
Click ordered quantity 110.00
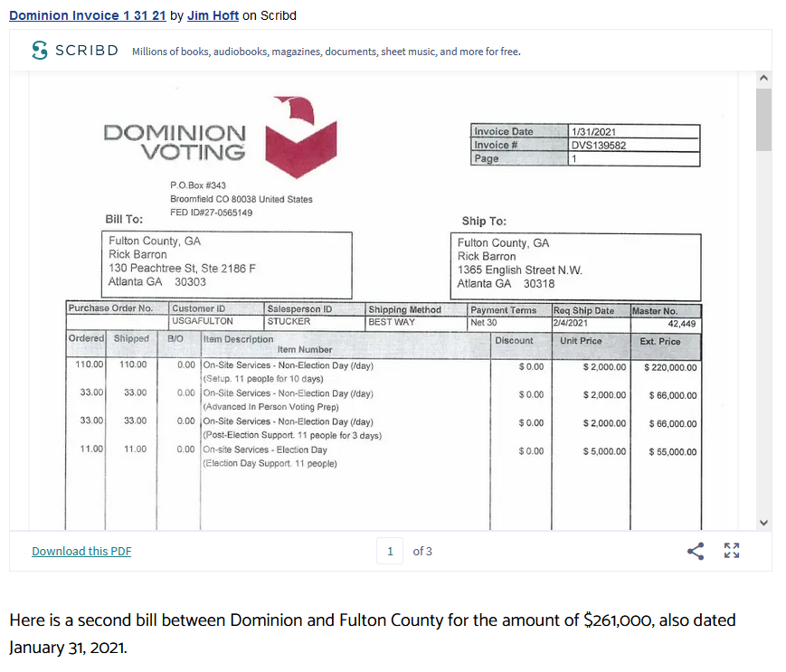coord(90,364)
